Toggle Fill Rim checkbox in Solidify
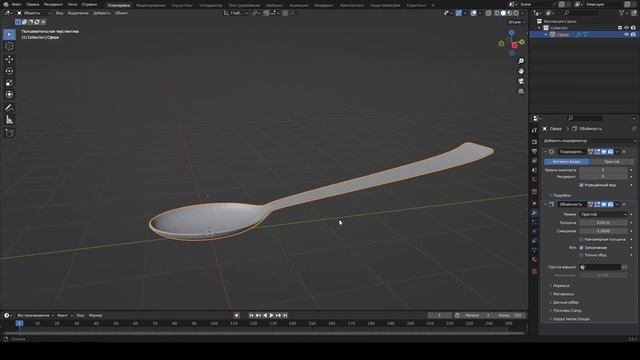Viewport: 640px width, 360px height. (x=581, y=247)
